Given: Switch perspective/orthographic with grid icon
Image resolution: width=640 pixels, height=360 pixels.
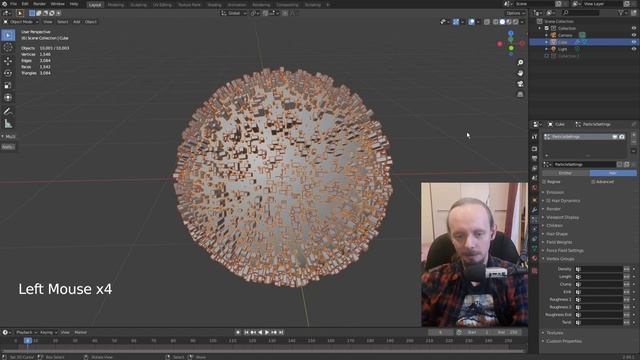Looking at the screenshot, I should tap(520, 94).
